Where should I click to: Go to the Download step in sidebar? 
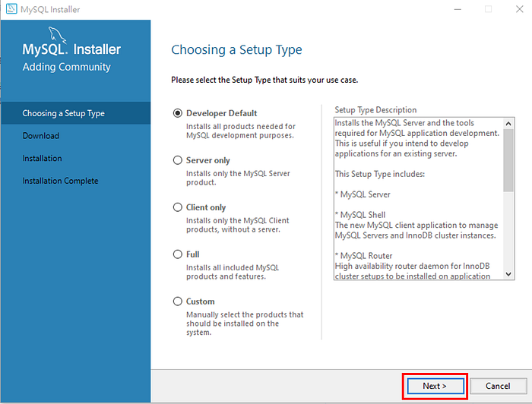click(x=41, y=136)
